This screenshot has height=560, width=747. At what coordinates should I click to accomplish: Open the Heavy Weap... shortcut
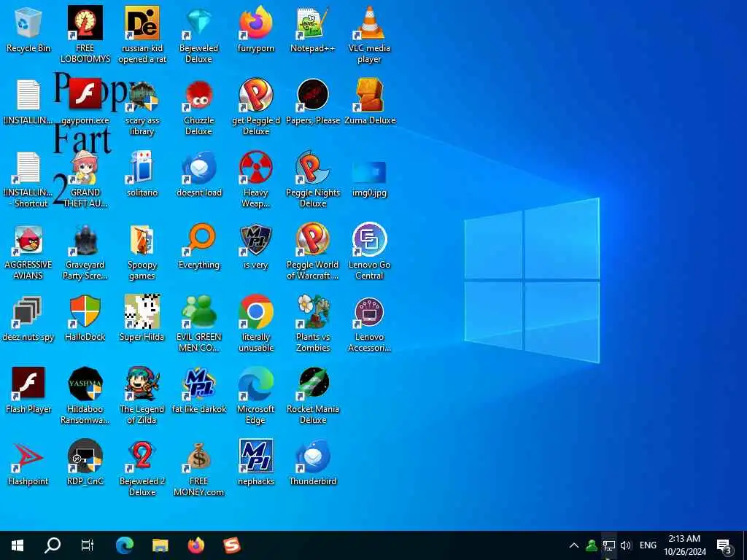[256, 179]
